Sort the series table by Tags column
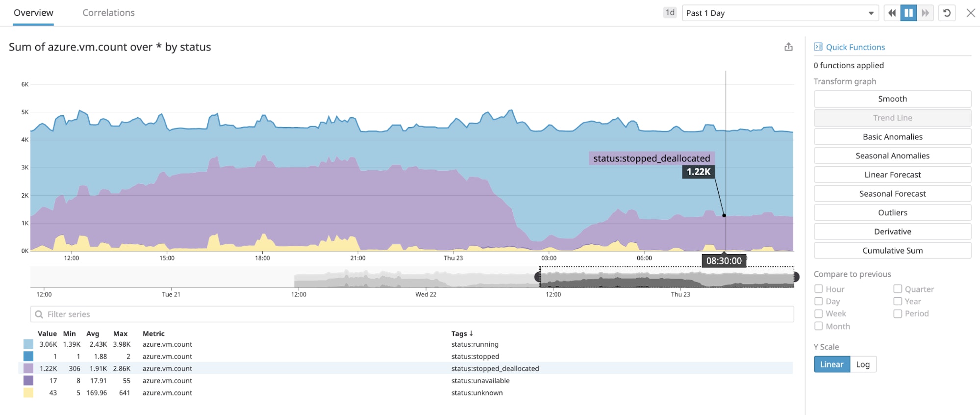Screen dimensions: 980x415 pyautogui.click(x=462, y=334)
